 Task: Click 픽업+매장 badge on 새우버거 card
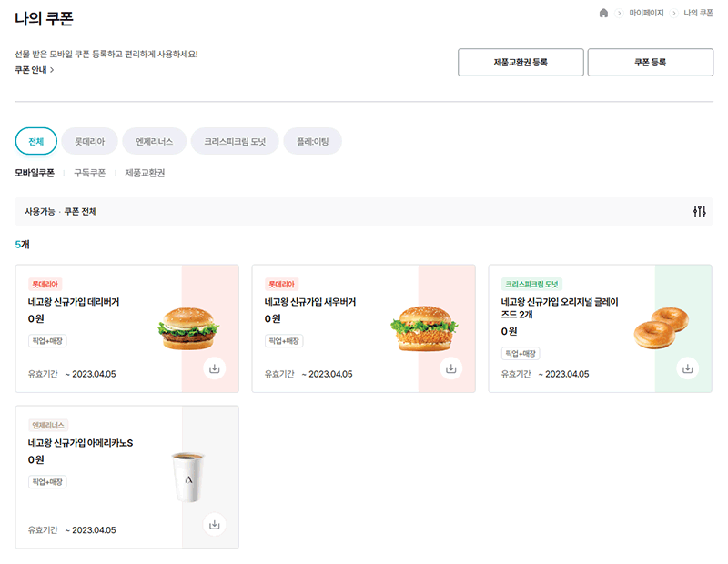(x=284, y=341)
